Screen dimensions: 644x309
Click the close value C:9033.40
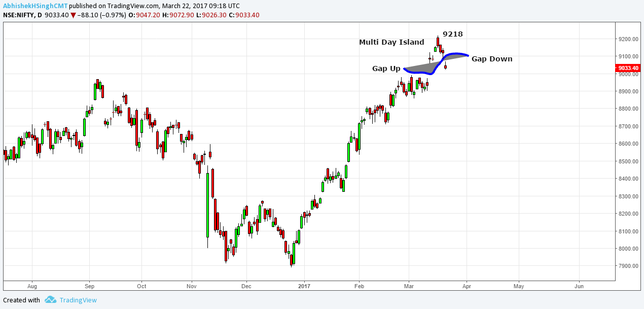click(244, 15)
